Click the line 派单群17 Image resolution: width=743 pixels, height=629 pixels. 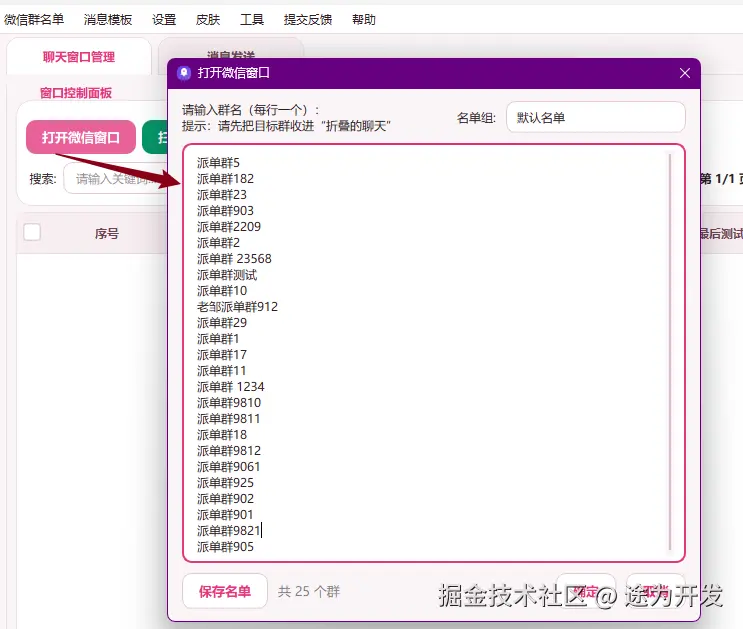(222, 355)
